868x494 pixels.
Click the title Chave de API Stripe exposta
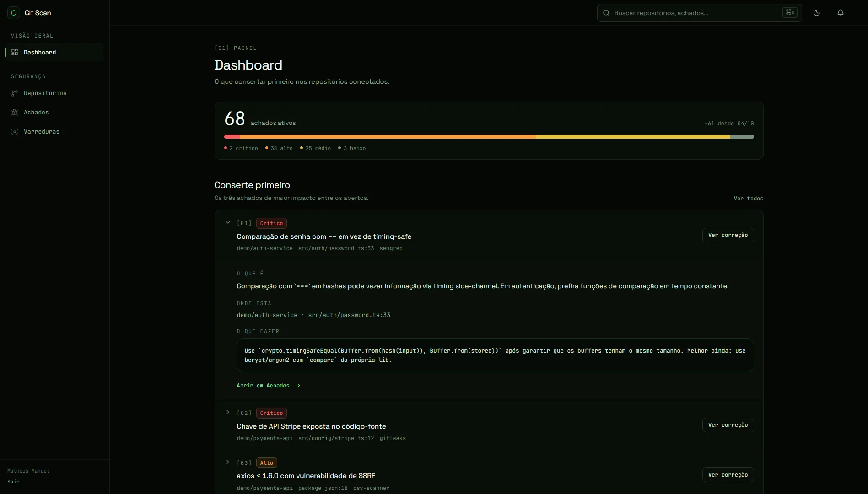point(311,426)
